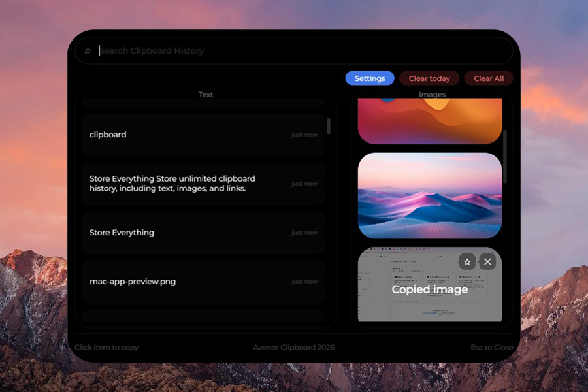Viewport: 588px width, 392px height.
Task: Copy the 'mac-app-preview.png' entry
Action: (x=204, y=282)
